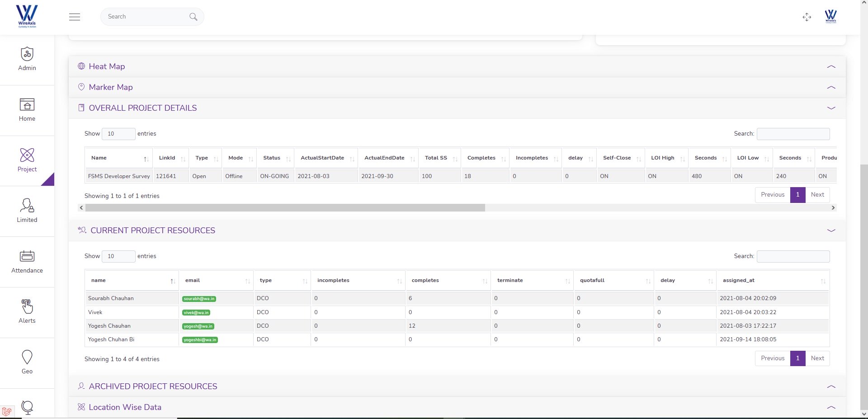The height and width of the screenshot is (419, 868).
Task: Click Next in the project details pagination
Action: 817,195
